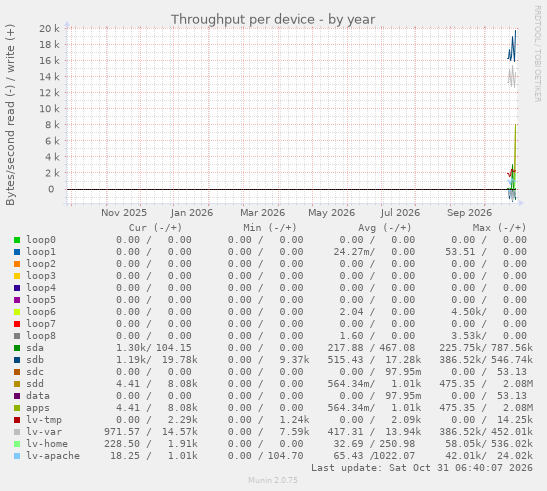Click the 'Sep 2026' x-axis label
Image resolution: width=547 pixels, height=491 pixels.
(x=469, y=213)
